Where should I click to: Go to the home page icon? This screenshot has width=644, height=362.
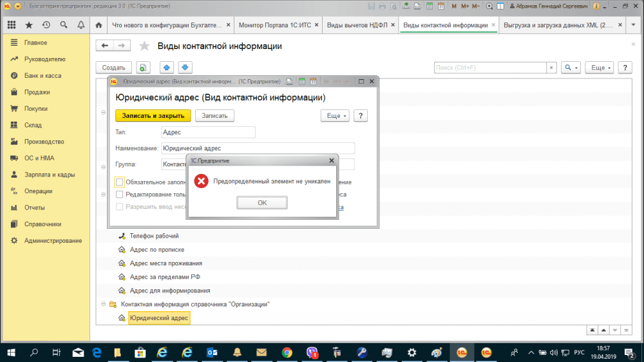point(99,26)
